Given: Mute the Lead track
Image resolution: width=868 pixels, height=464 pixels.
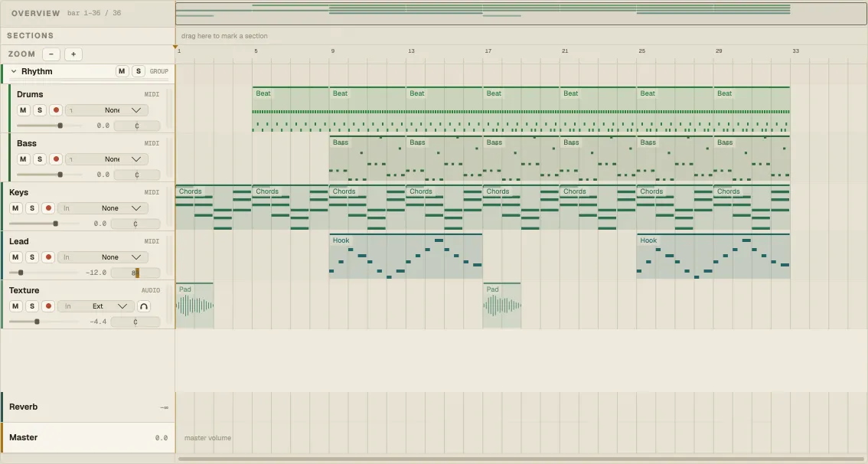Looking at the screenshot, I should click(15, 257).
